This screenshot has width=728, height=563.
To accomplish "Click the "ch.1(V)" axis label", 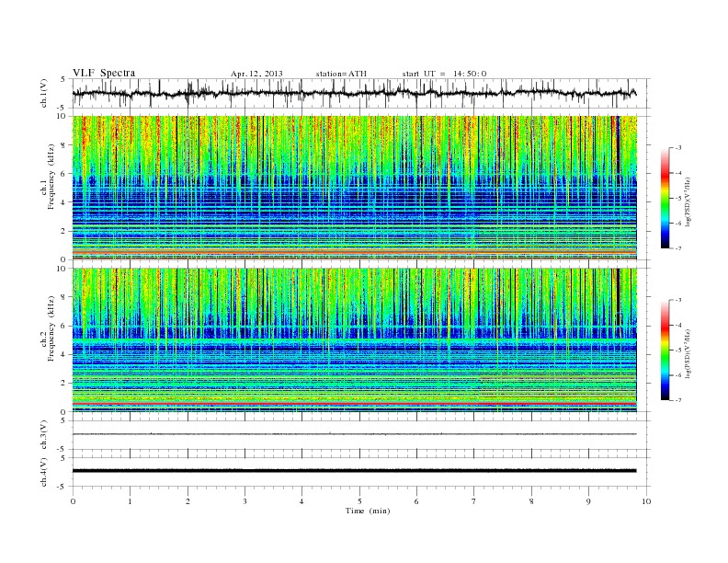I will click(44, 93).
